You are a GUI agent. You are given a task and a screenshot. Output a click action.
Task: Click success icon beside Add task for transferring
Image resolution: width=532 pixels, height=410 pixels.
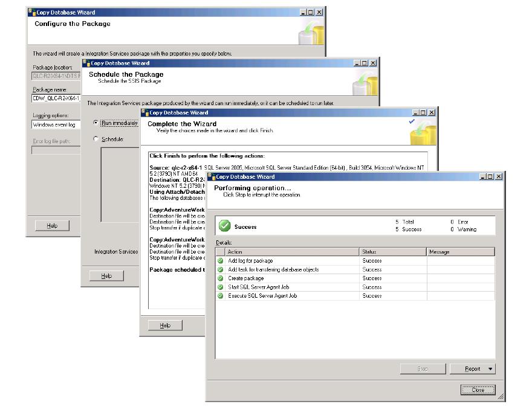point(221,270)
